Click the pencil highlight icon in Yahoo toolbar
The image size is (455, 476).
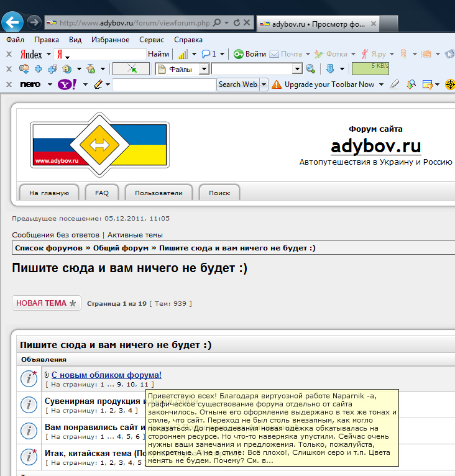tap(98, 85)
